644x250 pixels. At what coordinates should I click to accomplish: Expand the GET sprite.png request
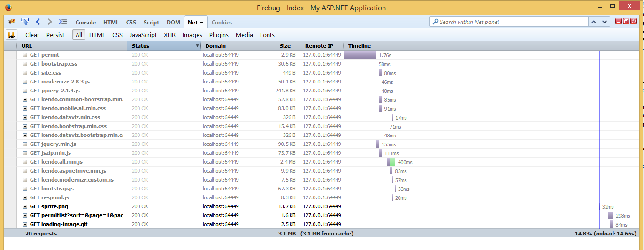point(25,206)
